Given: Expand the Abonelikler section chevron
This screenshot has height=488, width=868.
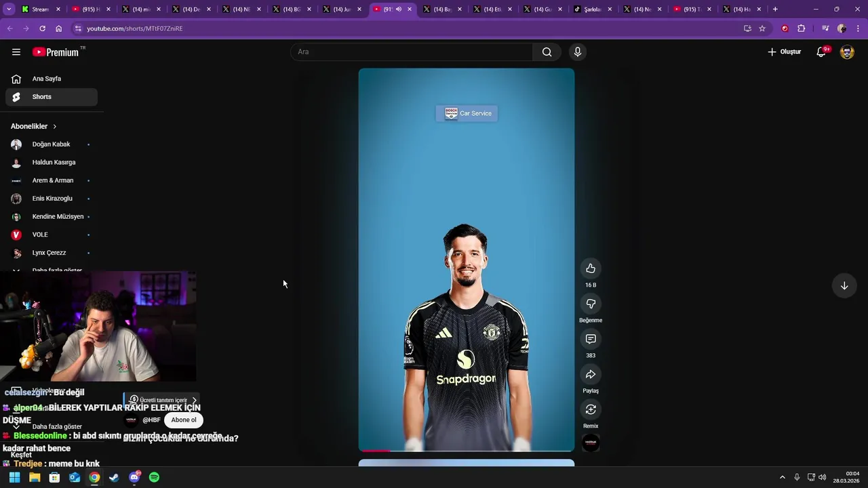Looking at the screenshot, I should pos(55,127).
